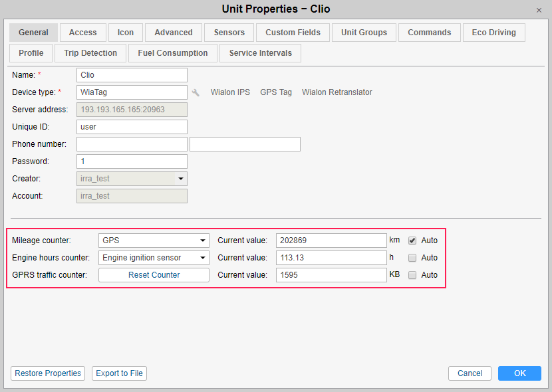The width and height of the screenshot is (552, 392).
Task: Expand the Engine hours counter dropdown
Action: click(x=154, y=257)
